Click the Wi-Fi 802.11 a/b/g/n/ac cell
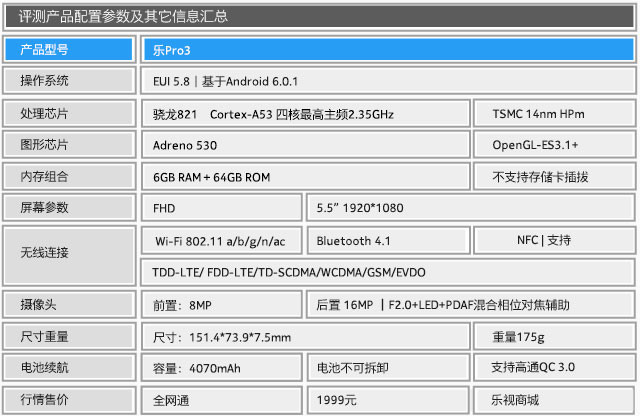640x416 pixels. 222,241
